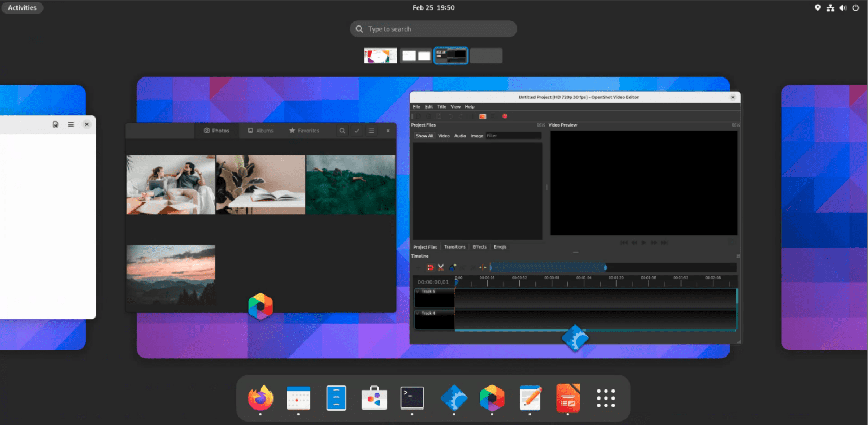The width and height of the screenshot is (868, 425).
Task: Open search in the Photos app
Action: pos(342,131)
